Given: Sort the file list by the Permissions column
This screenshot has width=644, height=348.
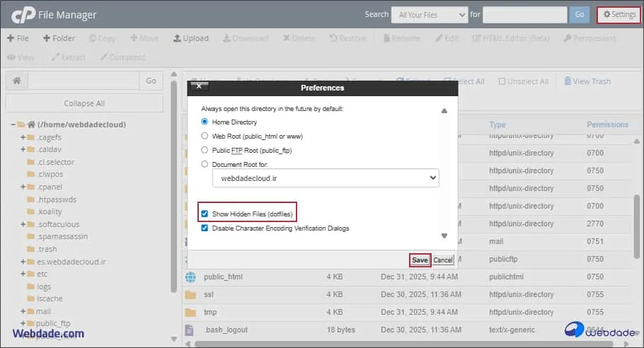Looking at the screenshot, I should pyautogui.click(x=607, y=124).
